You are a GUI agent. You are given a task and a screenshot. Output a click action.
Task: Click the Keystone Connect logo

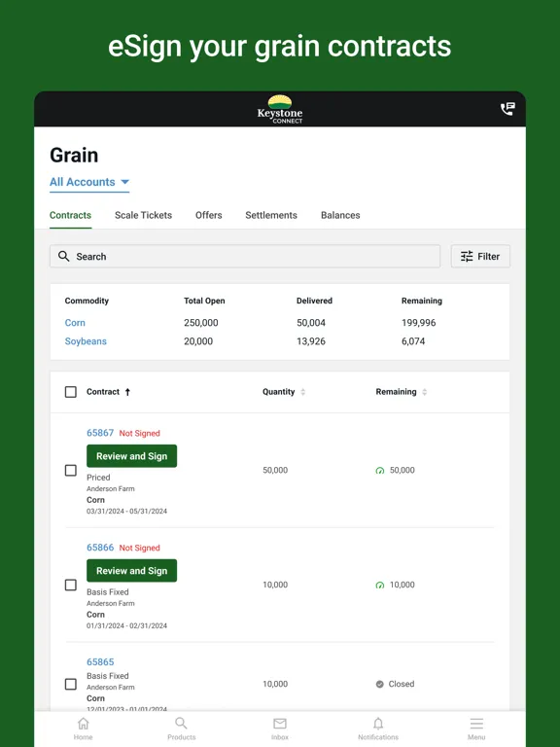pyautogui.click(x=280, y=110)
